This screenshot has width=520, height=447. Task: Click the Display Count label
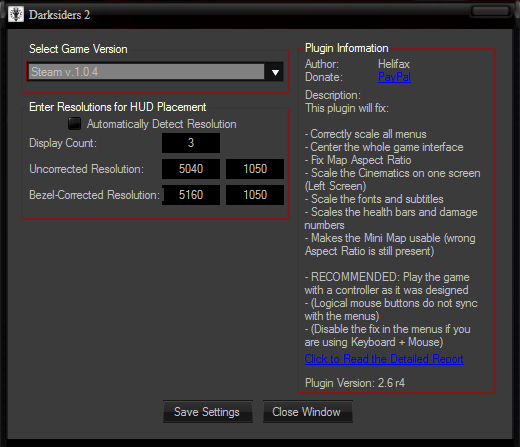(63, 143)
